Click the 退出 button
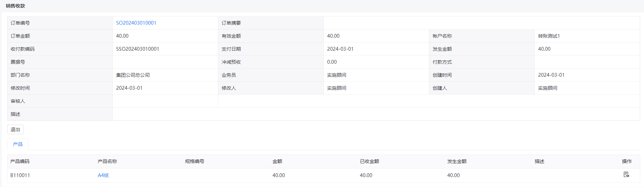The height and width of the screenshot is (187, 644). (x=15, y=129)
